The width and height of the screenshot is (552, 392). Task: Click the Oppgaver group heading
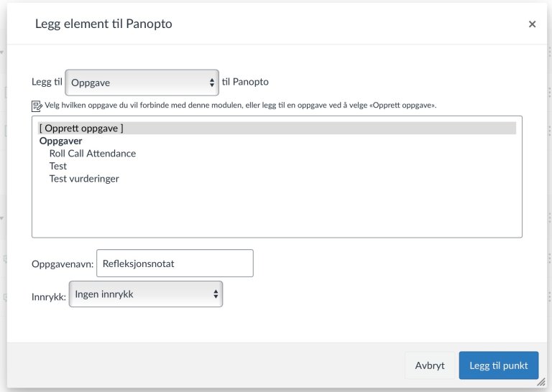60,141
